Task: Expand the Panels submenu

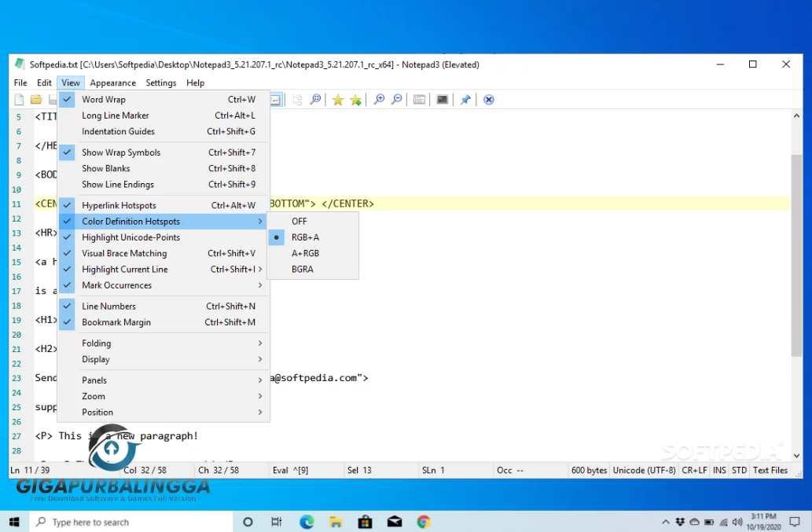Action: [94, 380]
